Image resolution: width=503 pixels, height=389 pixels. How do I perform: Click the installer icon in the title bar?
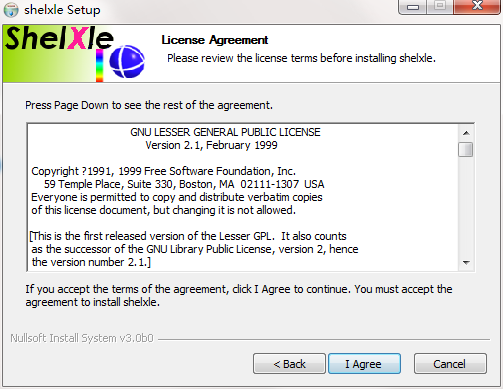11,10
